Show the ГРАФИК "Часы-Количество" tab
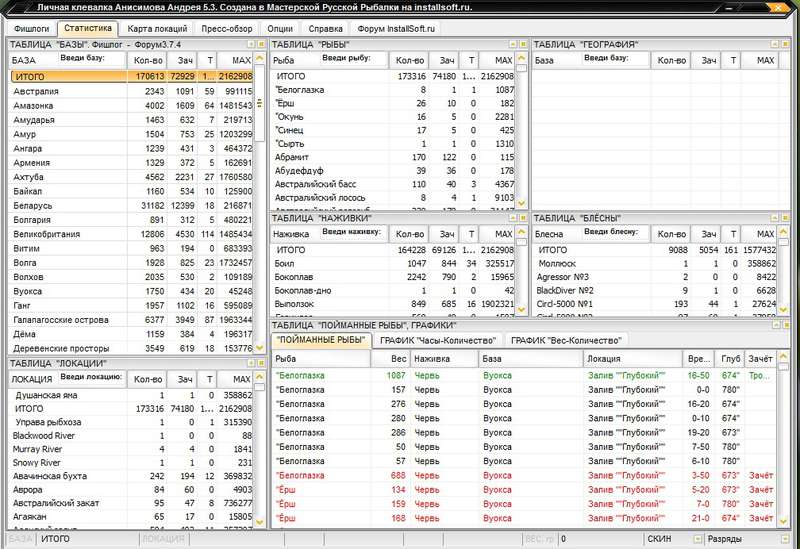This screenshot has width=800, height=549. (438, 340)
